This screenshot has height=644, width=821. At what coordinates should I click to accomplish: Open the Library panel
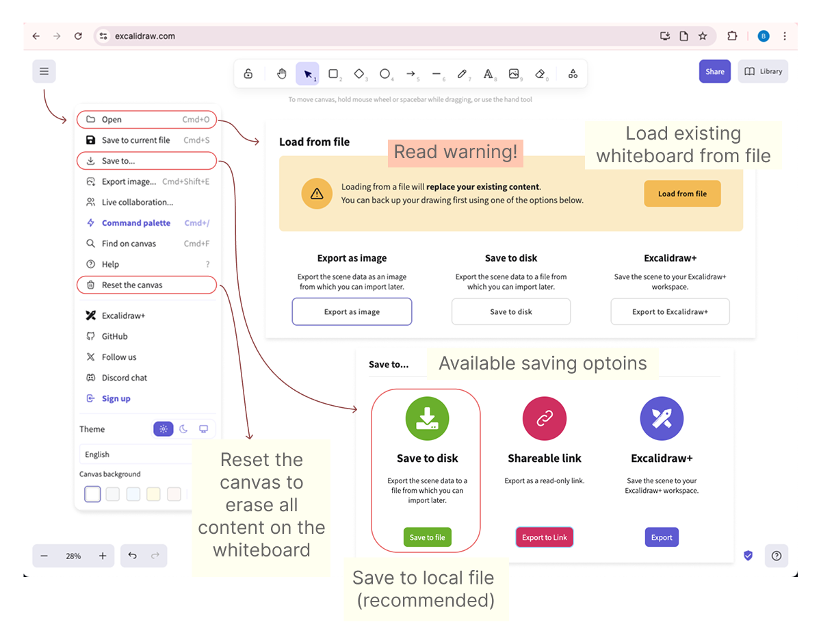click(763, 71)
